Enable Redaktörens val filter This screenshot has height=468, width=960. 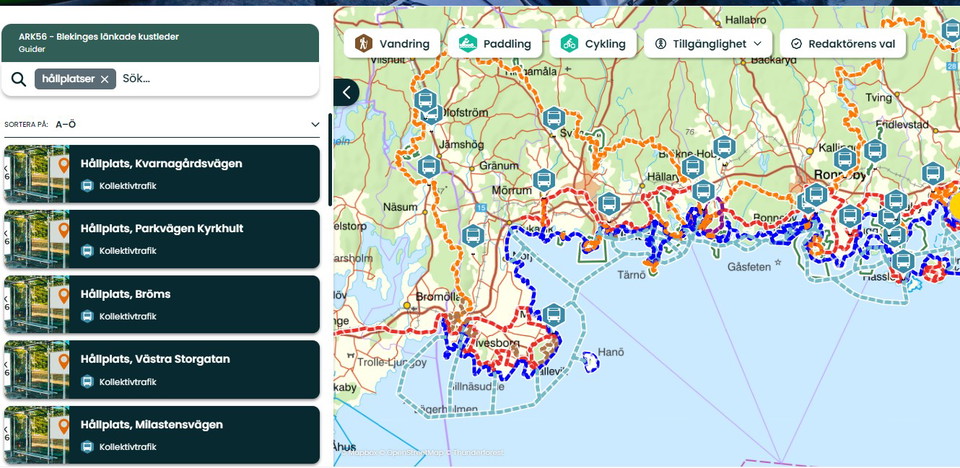pos(842,43)
